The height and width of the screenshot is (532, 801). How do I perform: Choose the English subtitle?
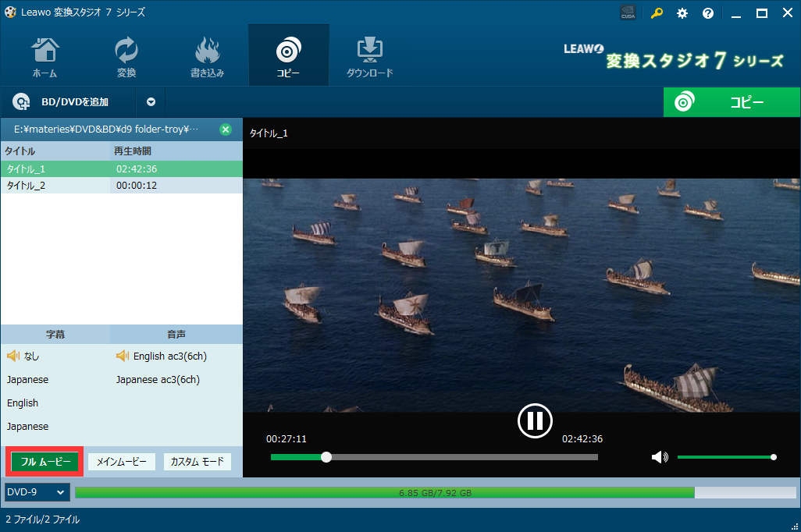pyautogui.click(x=23, y=403)
